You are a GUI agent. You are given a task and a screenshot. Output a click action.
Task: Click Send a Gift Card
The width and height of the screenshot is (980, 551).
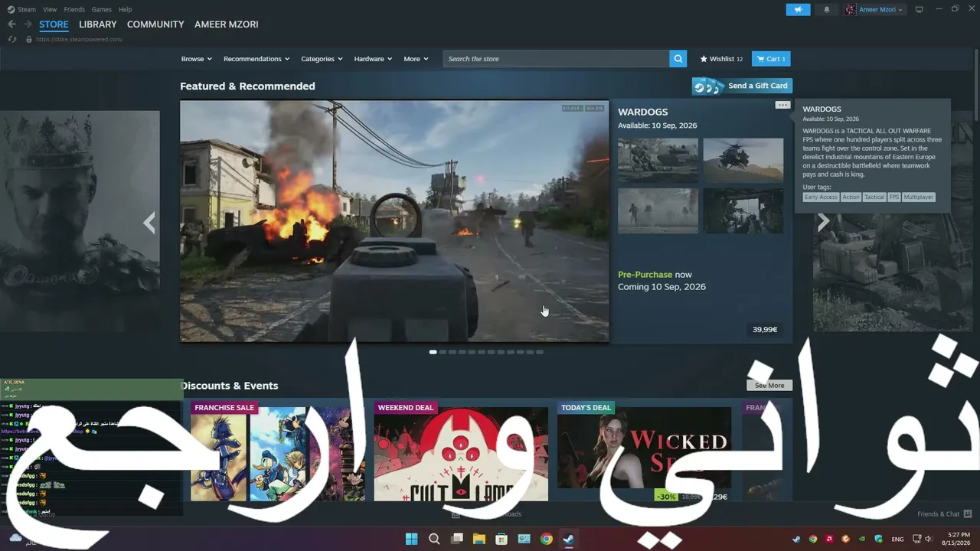point(742,86)
